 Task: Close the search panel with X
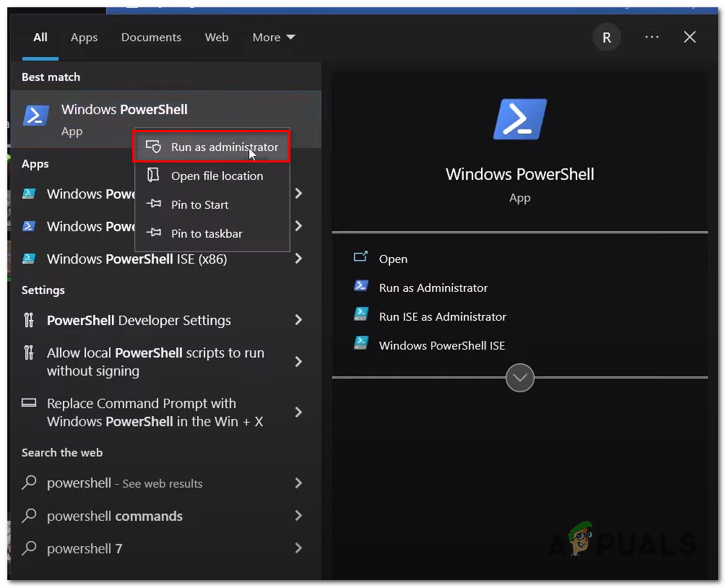pyautogui.click(x=690, y=37)
